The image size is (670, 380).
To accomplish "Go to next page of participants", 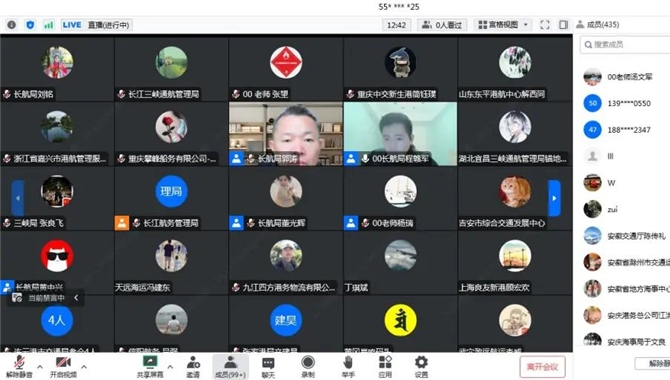I will click(x=554, y=198).
